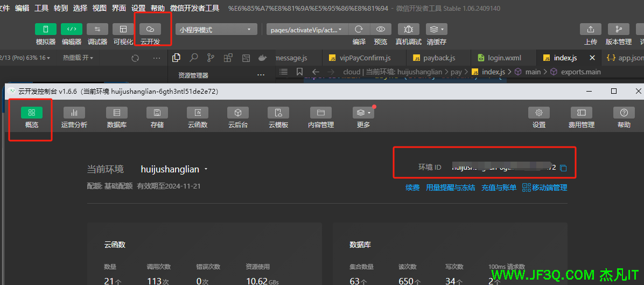Viewport: 644px width, 285px height.
Task: Click the 续费 renew link
Action: click(412, 187)
